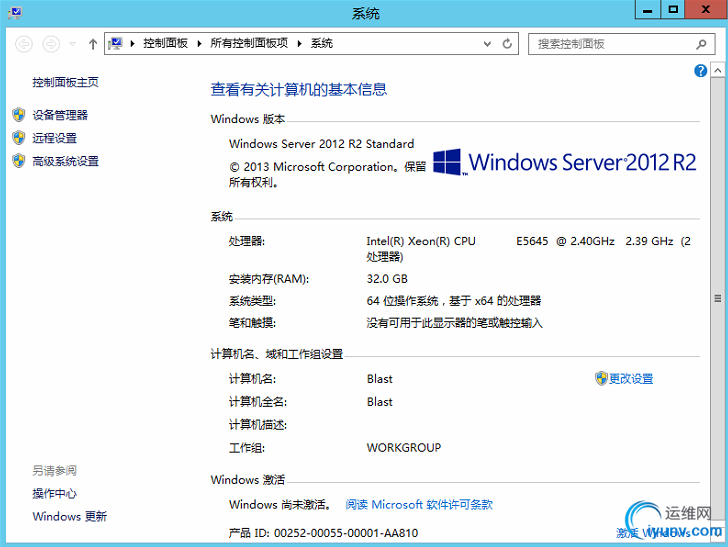Click the shield icon beside 高级系统设置
The width and height of the screenshot is (728, 547).
19,161
